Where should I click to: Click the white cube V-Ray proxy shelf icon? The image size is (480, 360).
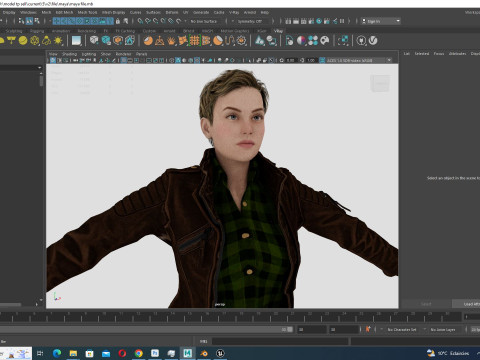(x=94, y=40)
